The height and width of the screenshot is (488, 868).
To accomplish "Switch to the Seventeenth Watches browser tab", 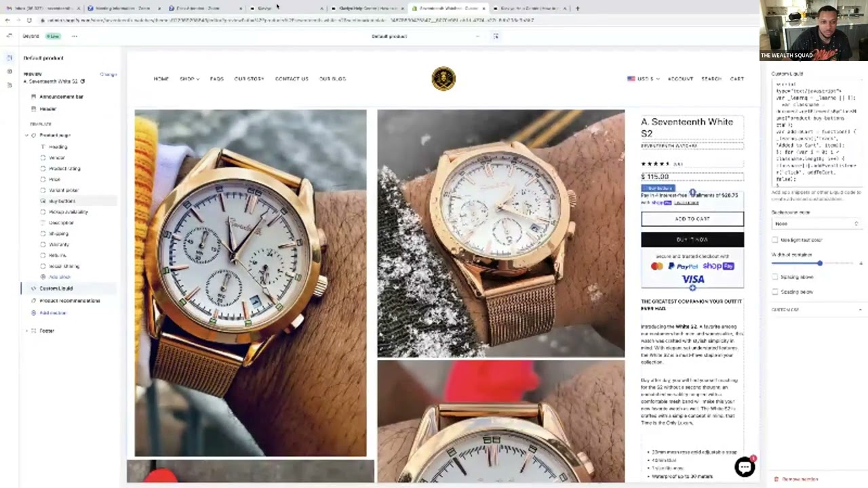I will [448, 8].
